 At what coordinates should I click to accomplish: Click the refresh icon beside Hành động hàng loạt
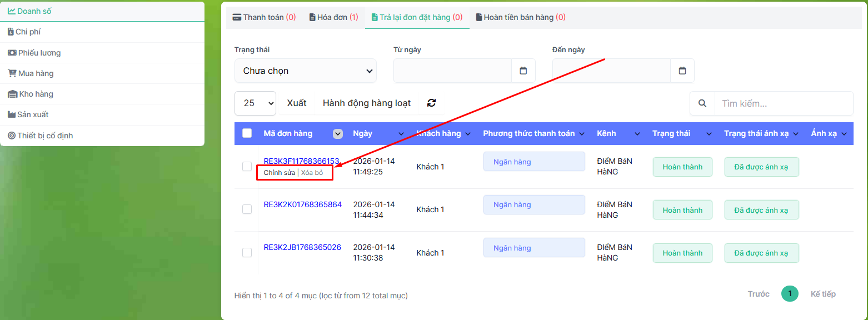pos(431,103)
